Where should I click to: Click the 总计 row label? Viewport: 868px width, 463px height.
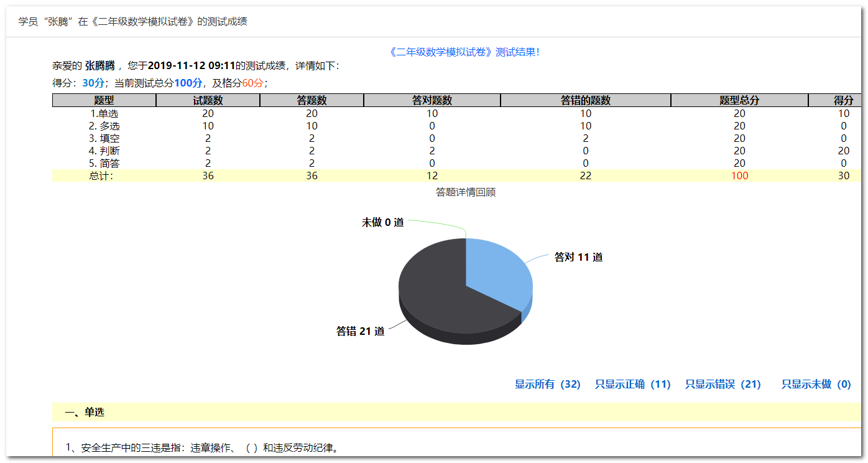pyautogui.click(x=101, y=175)
